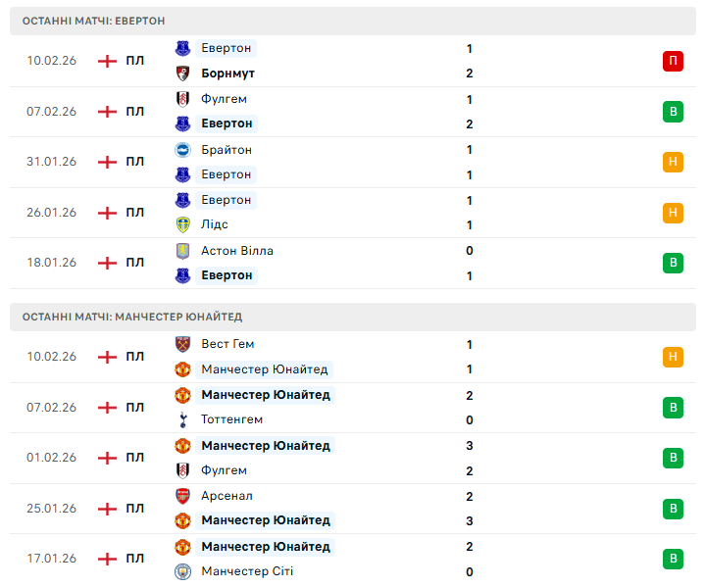The width and height of the screenshot is (705, 588).
Task: Click the green win badge for Arsenal match
Action: point(673,509)
